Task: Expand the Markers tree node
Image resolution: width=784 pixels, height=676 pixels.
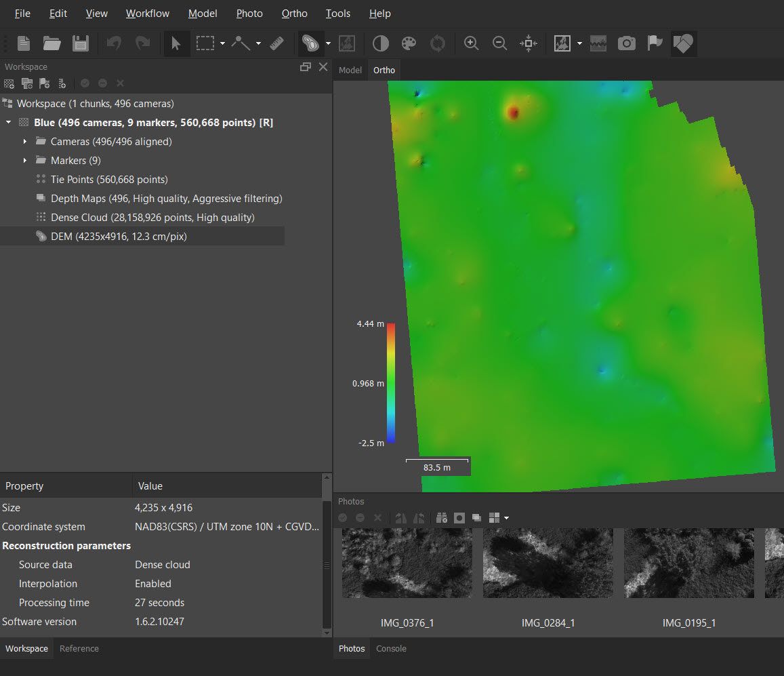Action: pos(25,160)
